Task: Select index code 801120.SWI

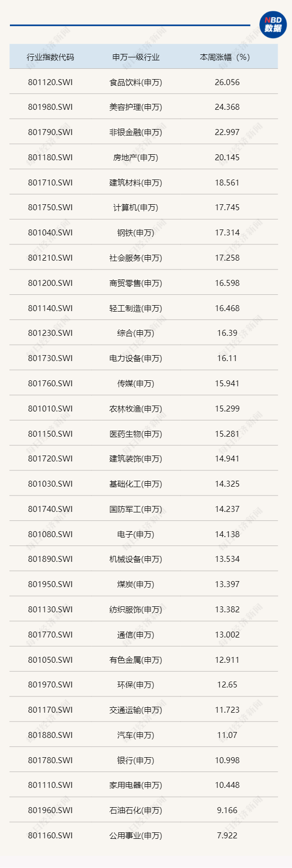Action: tap(50, 82)
